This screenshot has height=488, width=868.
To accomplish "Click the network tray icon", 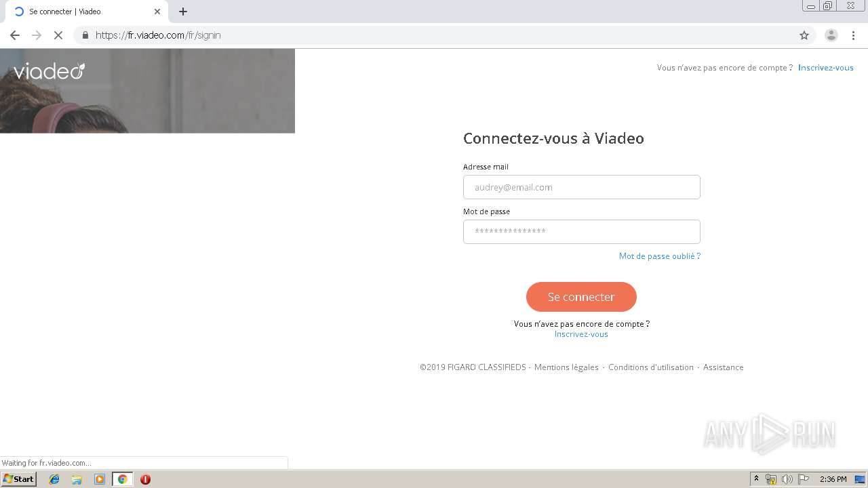I will [x=771, y=479].
